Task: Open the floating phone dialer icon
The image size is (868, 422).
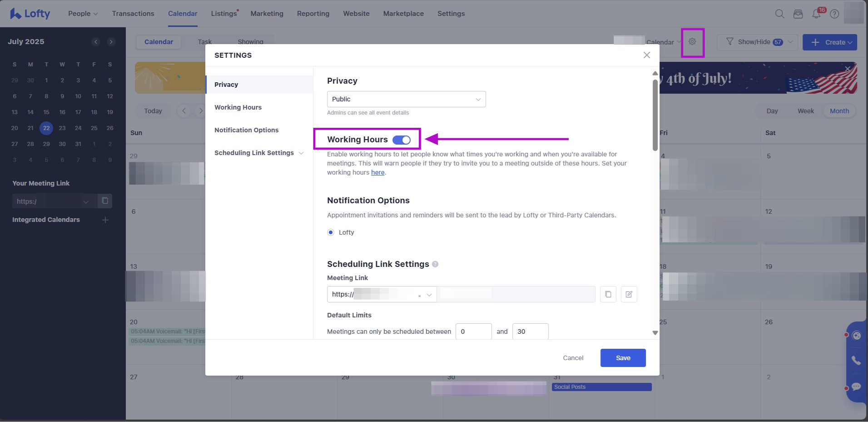Action: pos(856,361)
